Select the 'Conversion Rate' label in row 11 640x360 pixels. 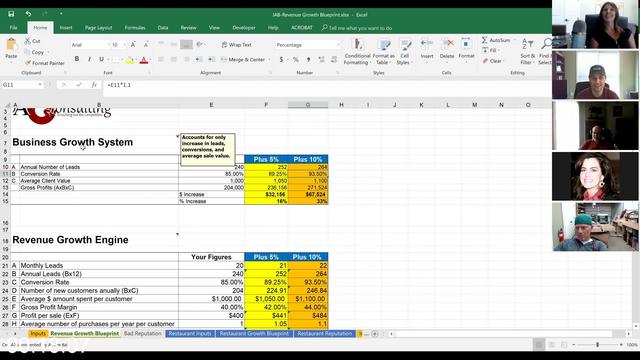pyautogui.click(x=40, y=174)
